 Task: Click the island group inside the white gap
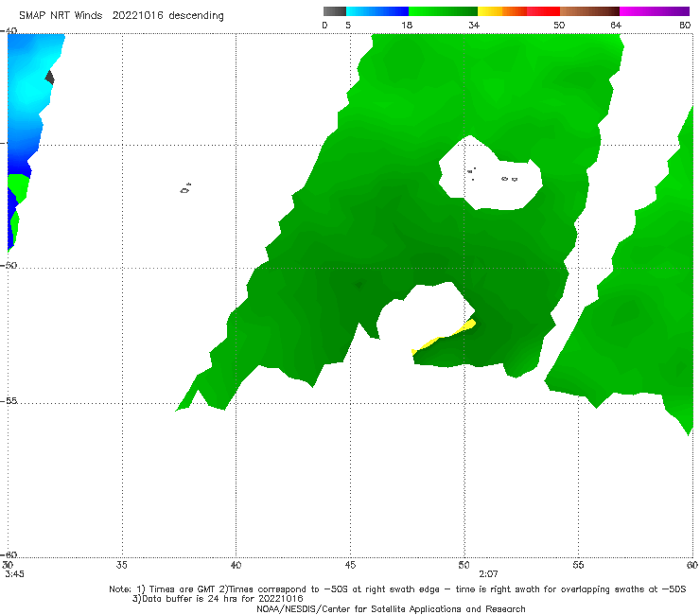tap(493, 175)
